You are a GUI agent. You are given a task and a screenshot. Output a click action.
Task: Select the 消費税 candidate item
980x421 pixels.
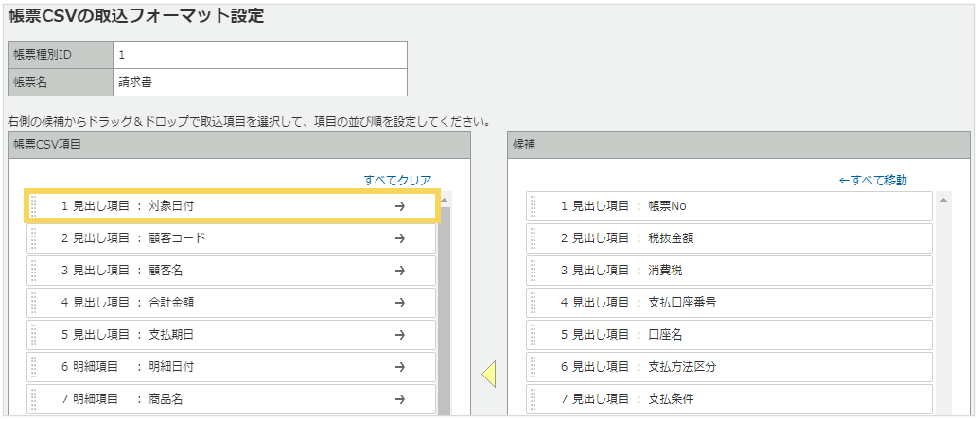pyautogui.click(x=728, y=271)
